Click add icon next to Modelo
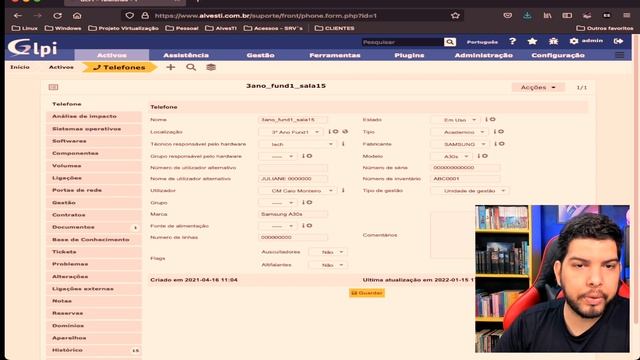 coord(485,156)
